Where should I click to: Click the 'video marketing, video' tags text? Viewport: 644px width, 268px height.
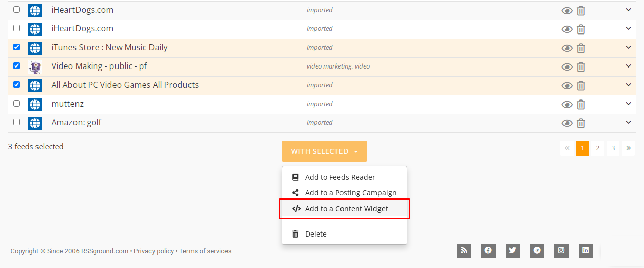click(338, 66)
